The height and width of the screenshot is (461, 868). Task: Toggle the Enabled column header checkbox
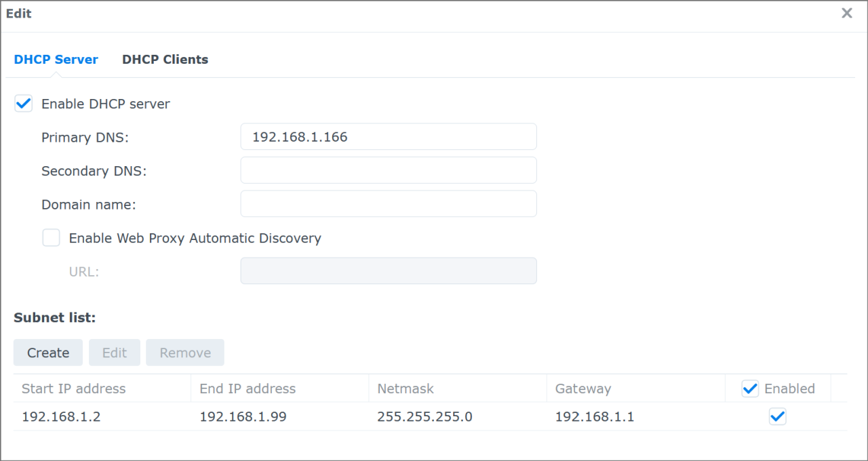[x=750, y=388]
